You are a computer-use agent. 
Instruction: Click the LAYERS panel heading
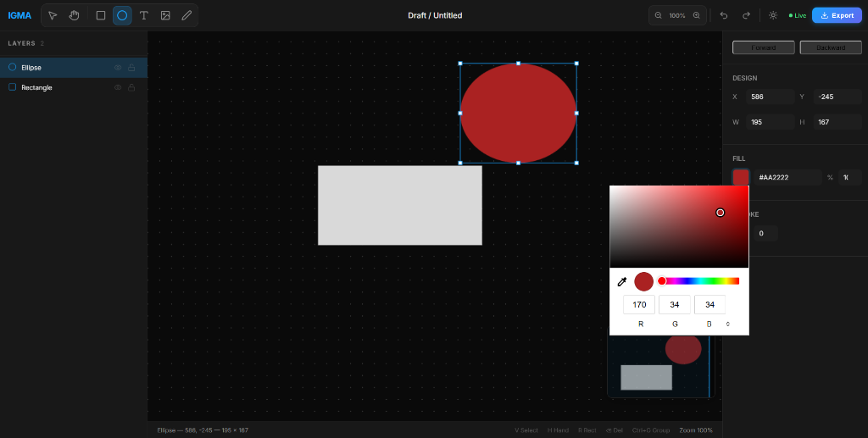21,43
